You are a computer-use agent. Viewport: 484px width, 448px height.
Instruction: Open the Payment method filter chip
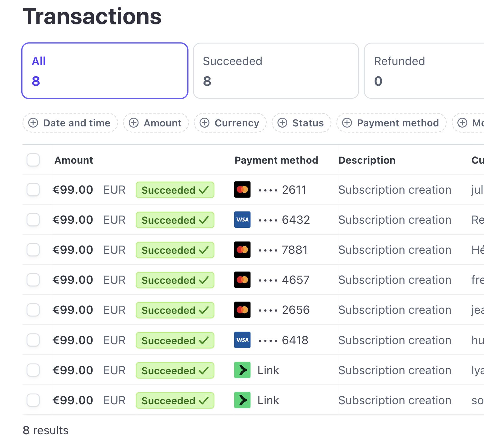pos(391,123)
